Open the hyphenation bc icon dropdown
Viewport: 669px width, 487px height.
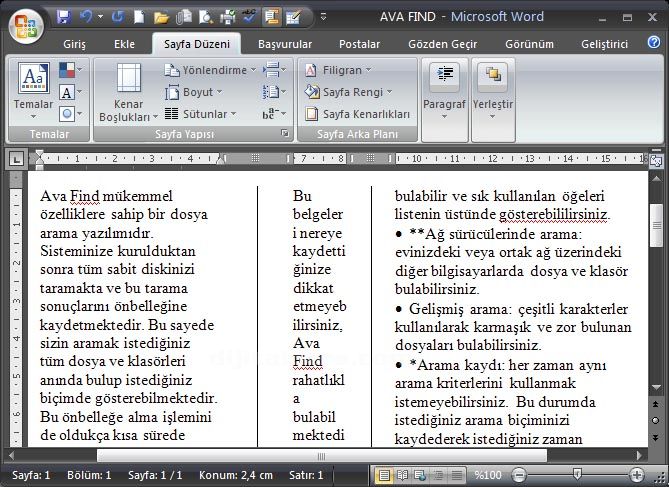tap(274, 114)
